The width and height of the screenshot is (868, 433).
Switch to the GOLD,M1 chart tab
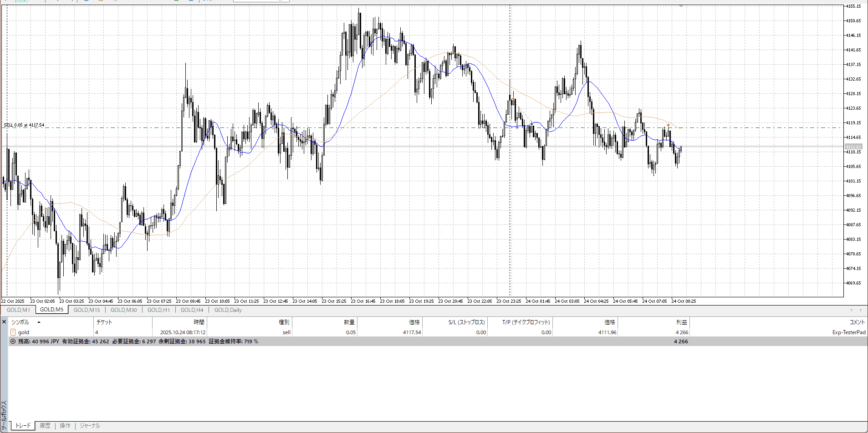pyautogui.click(x=18, y=310)
